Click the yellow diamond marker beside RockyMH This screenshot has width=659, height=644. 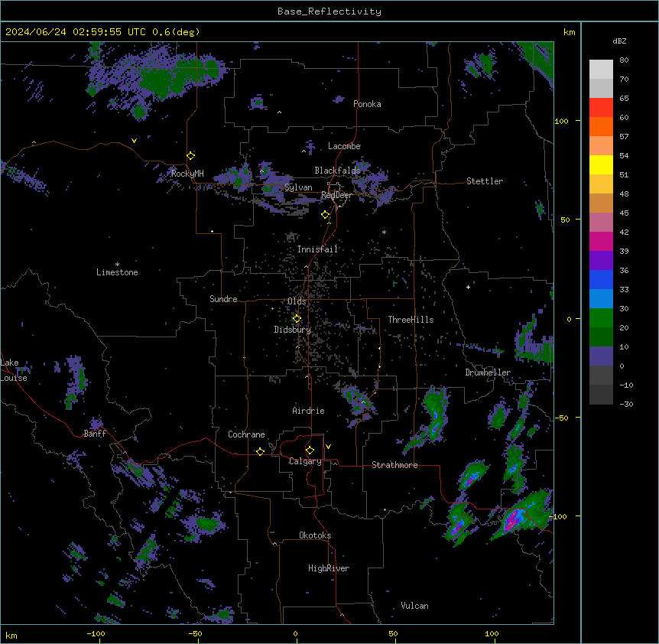[191, 156]
